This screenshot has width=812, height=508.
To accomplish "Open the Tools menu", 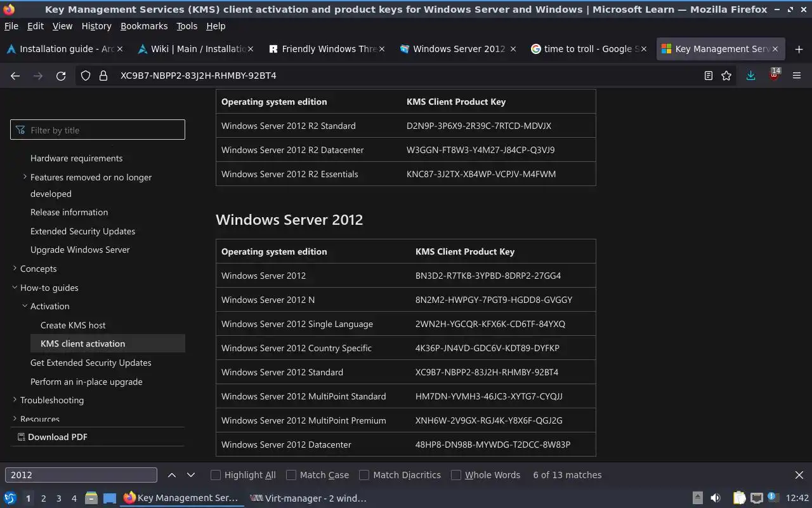I will coord(187,26).
